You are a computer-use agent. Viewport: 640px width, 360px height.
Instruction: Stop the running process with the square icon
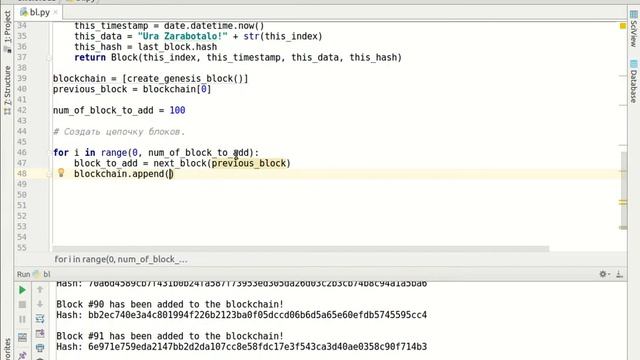[22, 304]
